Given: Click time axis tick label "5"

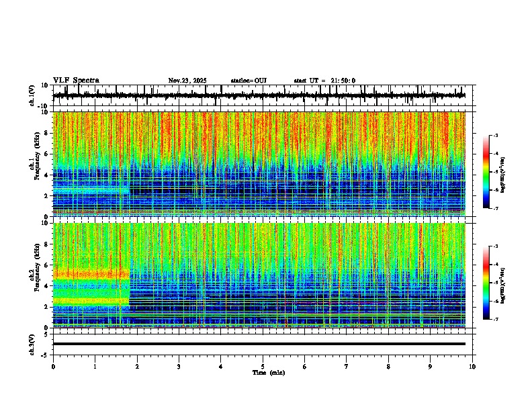Looking at the screenshot, I should tap(263, 367).
